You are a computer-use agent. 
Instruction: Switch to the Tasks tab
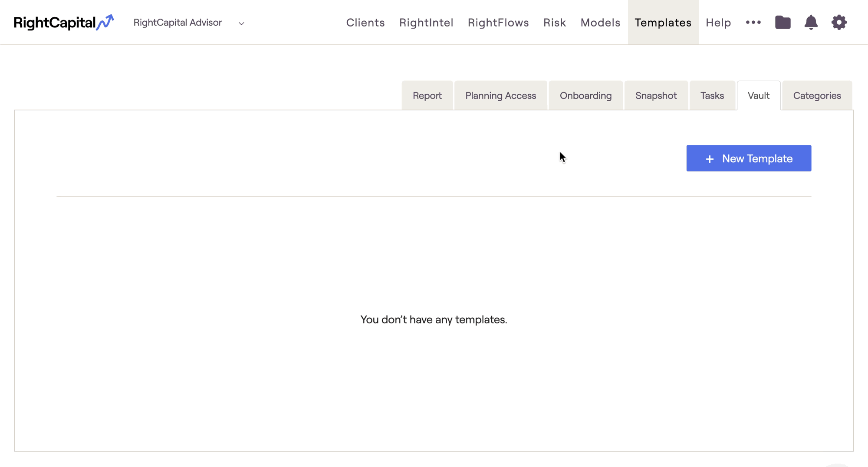tap(712, 95)
